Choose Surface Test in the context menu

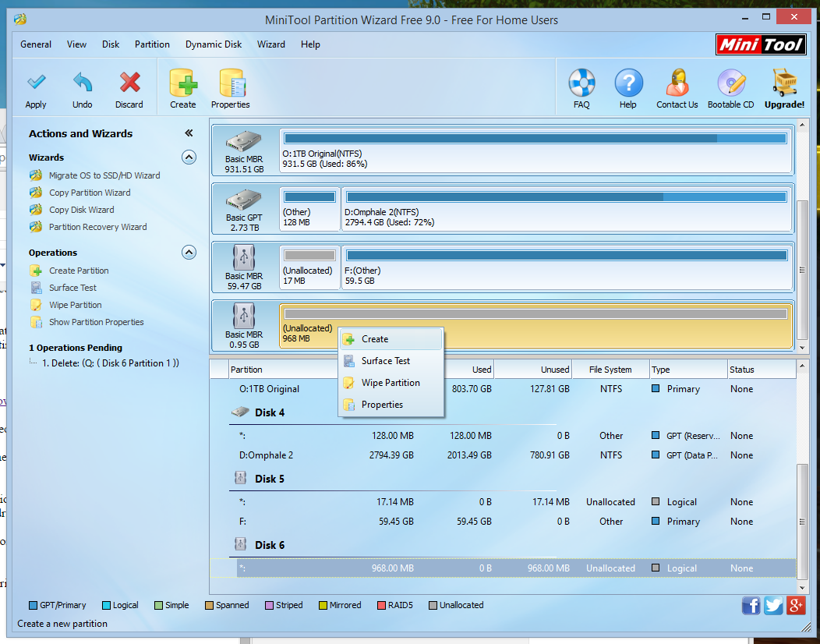point(391,361)
